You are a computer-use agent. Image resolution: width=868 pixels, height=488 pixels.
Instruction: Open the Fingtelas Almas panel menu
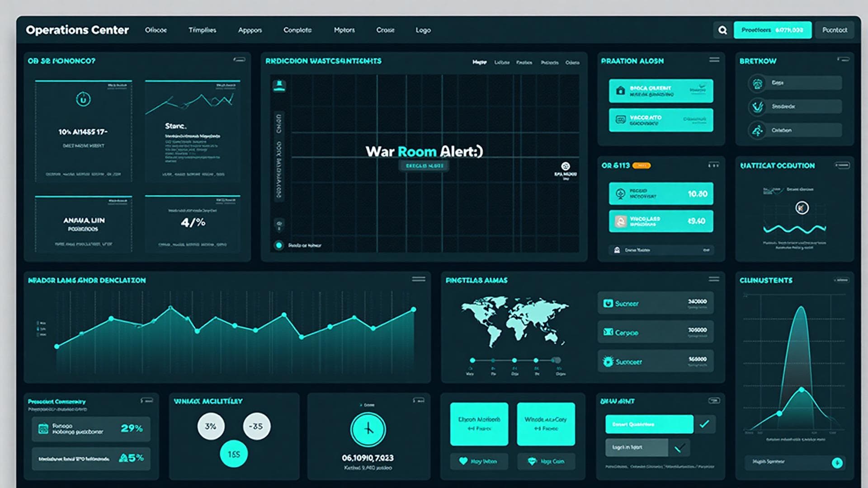(x=713, y=279)
